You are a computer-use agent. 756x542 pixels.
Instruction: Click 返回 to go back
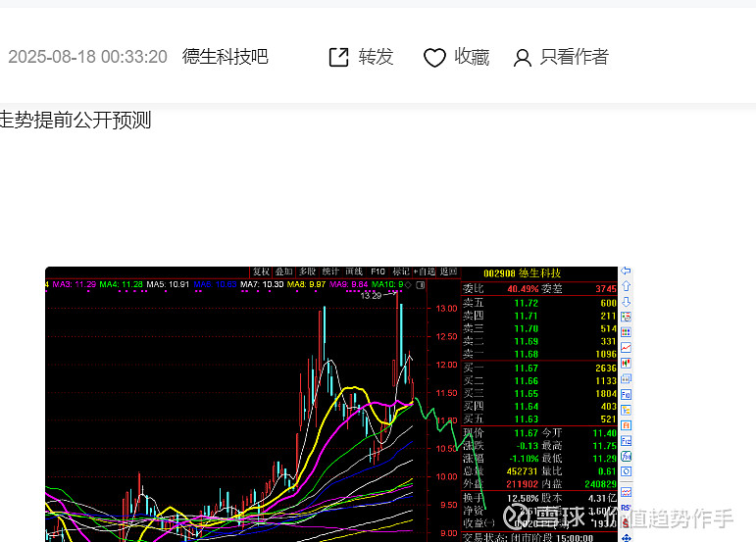coord(448,271)
